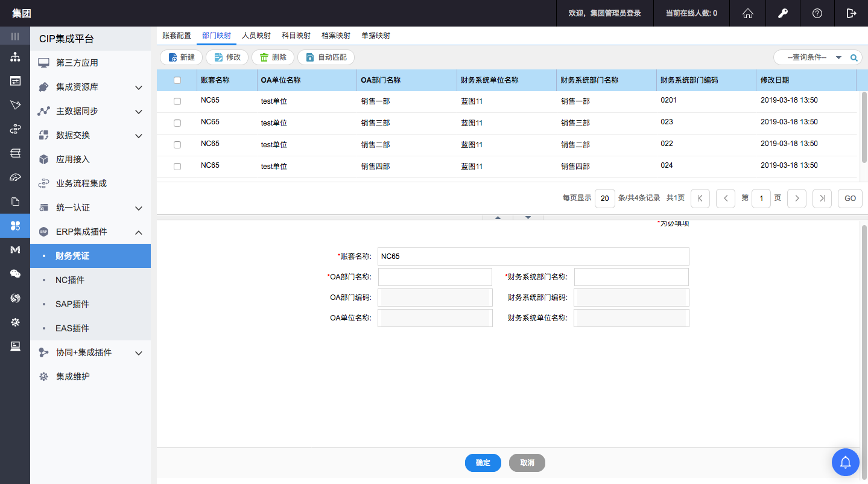Click the 确定 confirm button

click(x=483, y=463)
